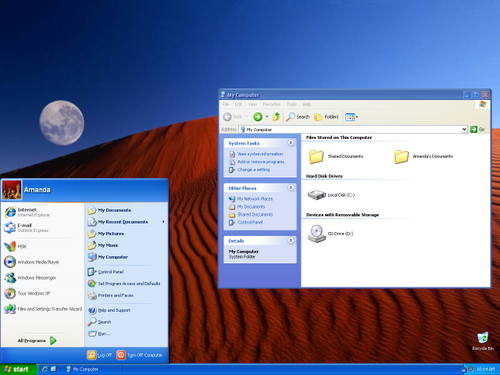500x375 pixels.
Task: Launch Windows Media Player
Action: [x=32, y=262]
